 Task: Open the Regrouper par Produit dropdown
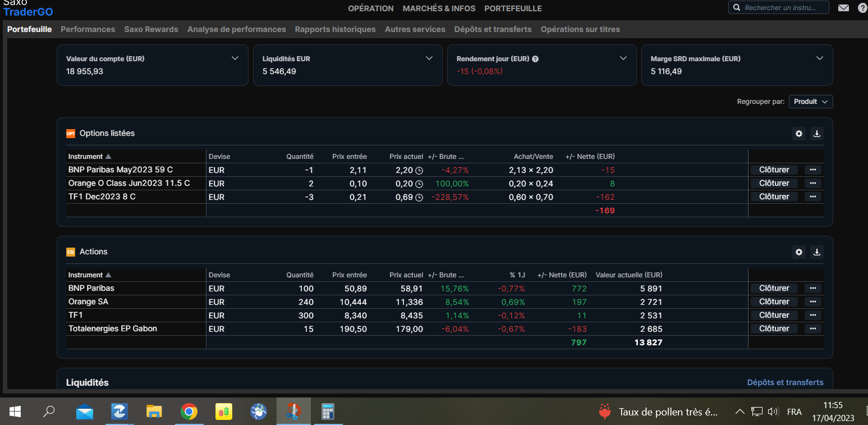tap(811, 102)
